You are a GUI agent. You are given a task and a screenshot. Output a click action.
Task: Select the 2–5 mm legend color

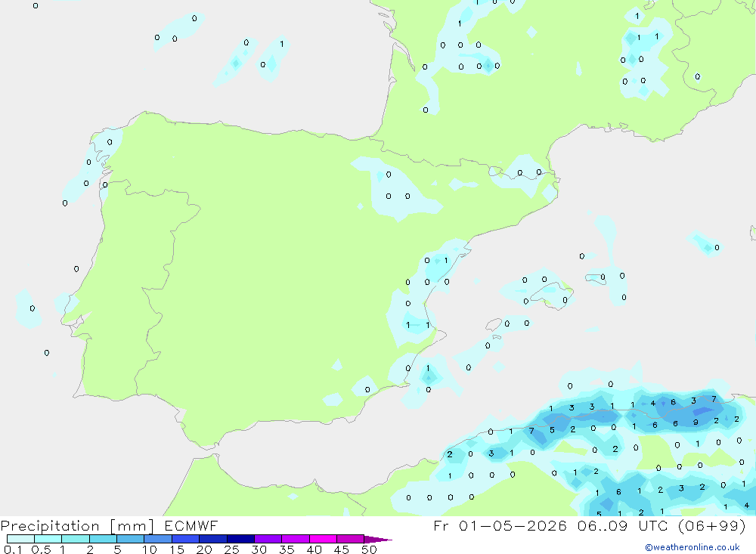pos(103,539)
